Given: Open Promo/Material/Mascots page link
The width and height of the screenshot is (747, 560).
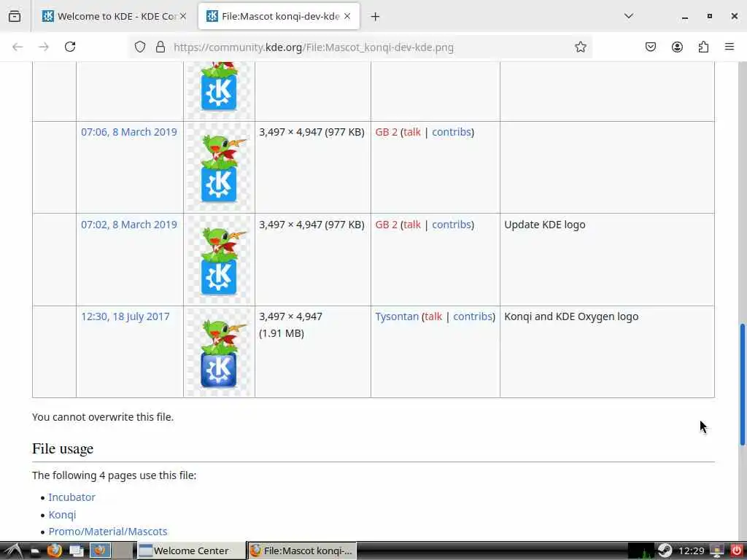Looking at the screenshot, I should click(108, 532).
